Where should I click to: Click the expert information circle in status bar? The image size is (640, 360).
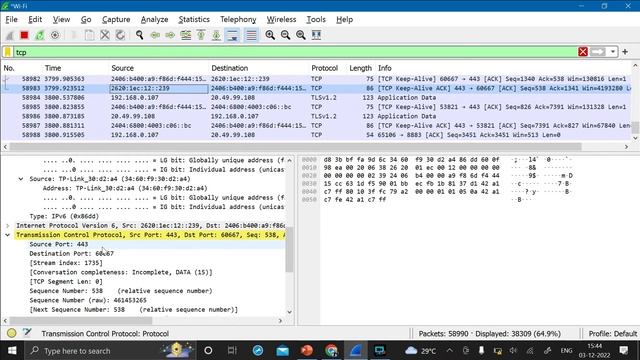(x=11, y=333)
